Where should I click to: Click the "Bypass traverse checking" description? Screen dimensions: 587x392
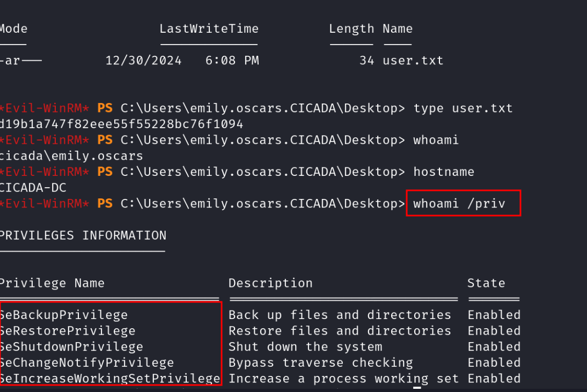[320, 363]
